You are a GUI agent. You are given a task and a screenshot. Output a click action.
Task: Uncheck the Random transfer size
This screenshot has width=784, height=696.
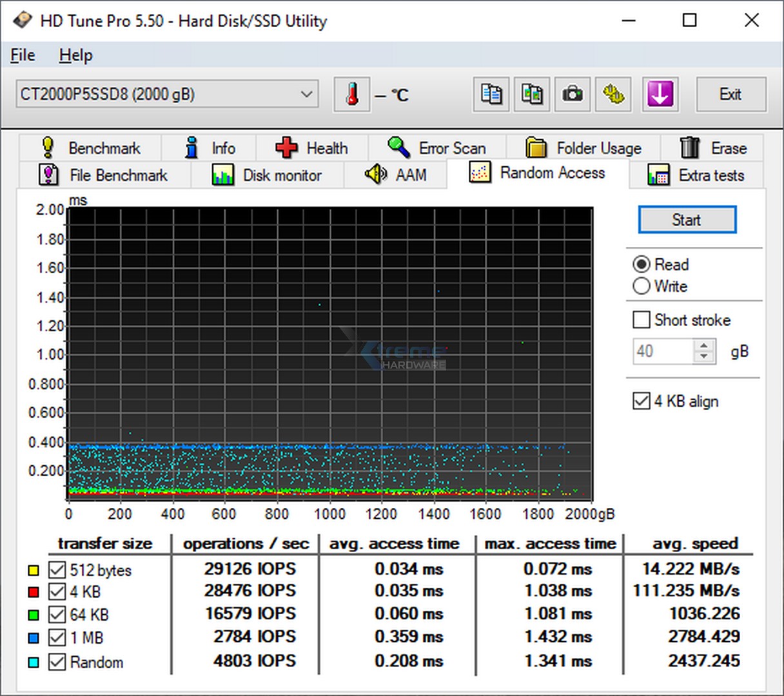[57, 661]
